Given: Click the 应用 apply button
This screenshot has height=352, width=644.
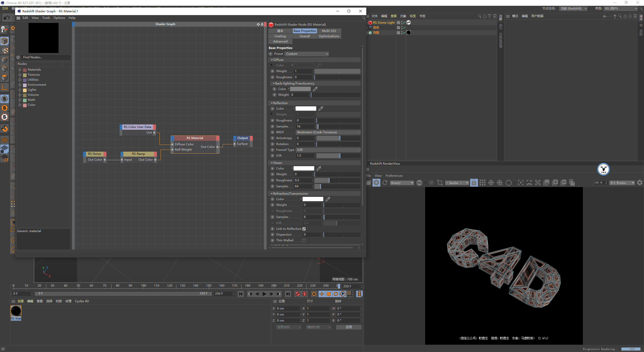Looking at the screenshot, I should click(x=349, y=327).
